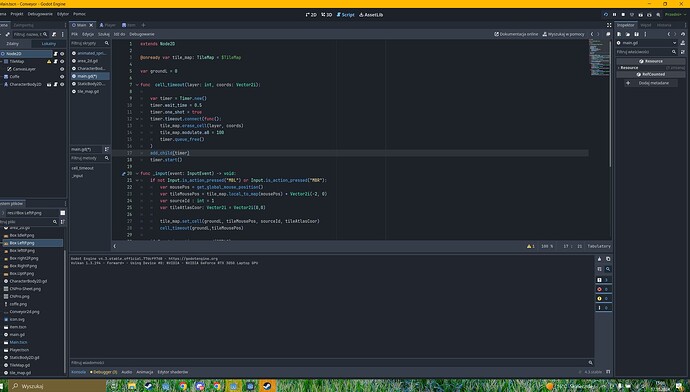690x392 pixels.
Task: Save resource icon in Inspector
Action: pos(636,34)
